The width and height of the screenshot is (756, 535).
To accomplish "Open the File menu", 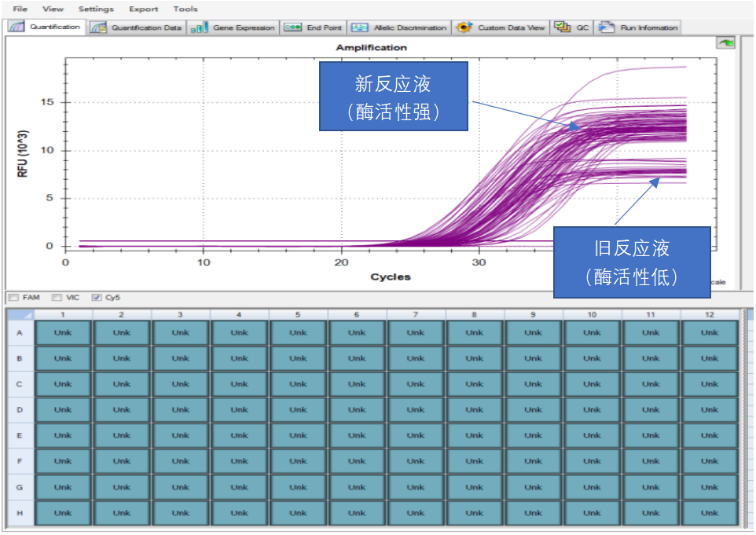I will [20, 9].
